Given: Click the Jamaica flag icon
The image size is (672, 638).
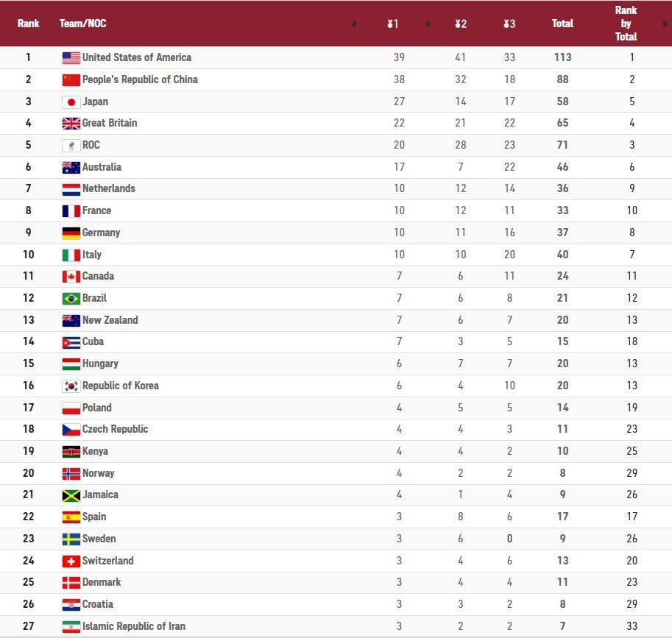Looking at the screenshot, I should click(x=71, y=495).
